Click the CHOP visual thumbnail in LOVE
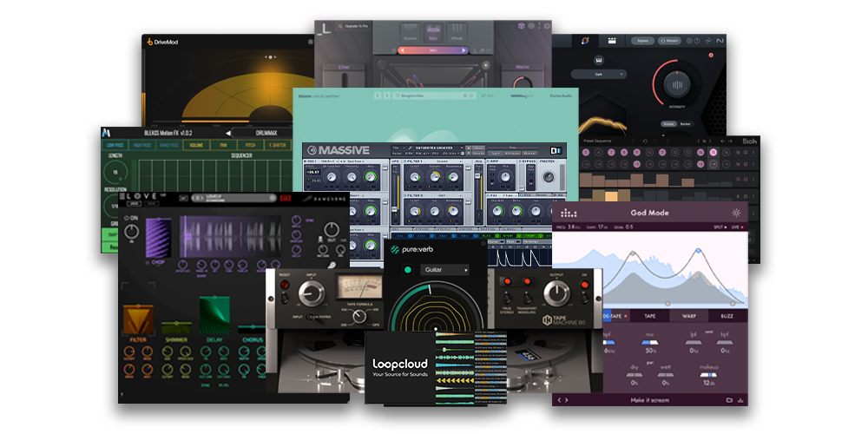Image resolution: width=868 pixels, height=434 pixels. [x=158, y=238]
